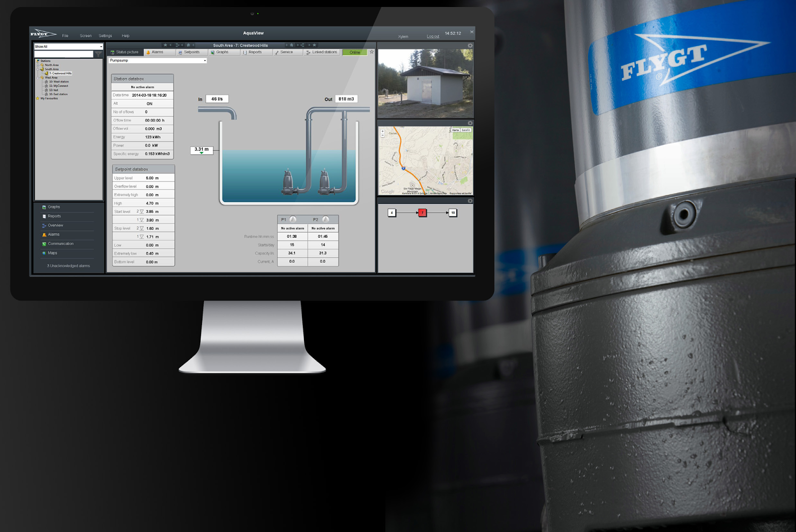Switch to the Status picture tab
Screen dimensions: 796x532
point(125,52)
